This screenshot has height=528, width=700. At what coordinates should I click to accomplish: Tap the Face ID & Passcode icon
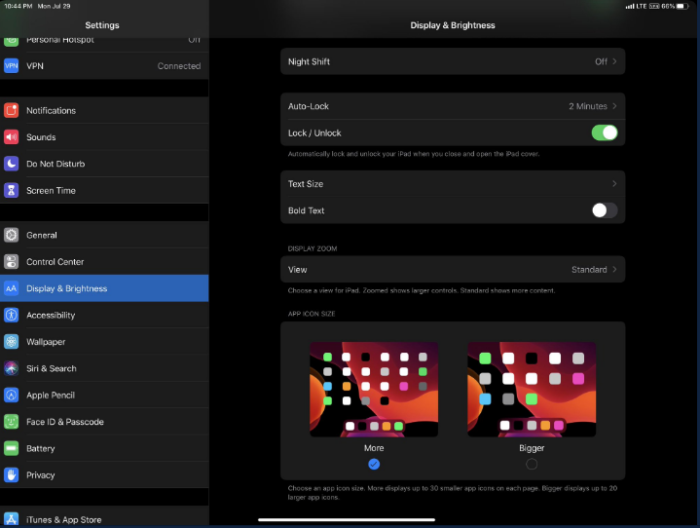pos(11,422)
